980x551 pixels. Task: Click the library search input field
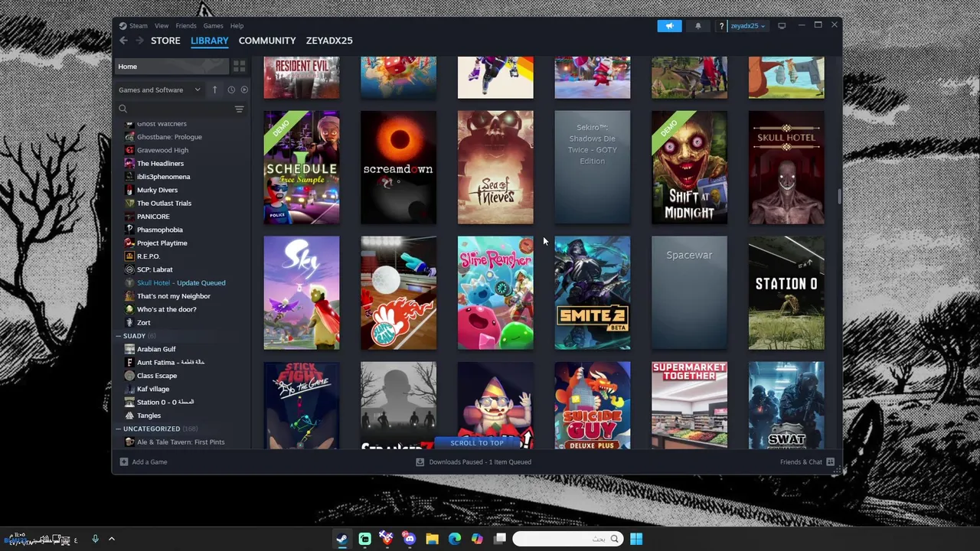(178, 109)
